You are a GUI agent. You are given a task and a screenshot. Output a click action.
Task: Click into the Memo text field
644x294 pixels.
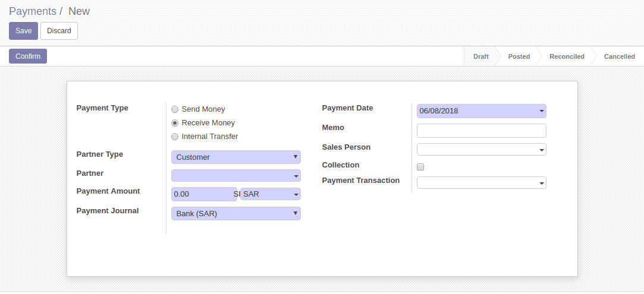(481, 131)
